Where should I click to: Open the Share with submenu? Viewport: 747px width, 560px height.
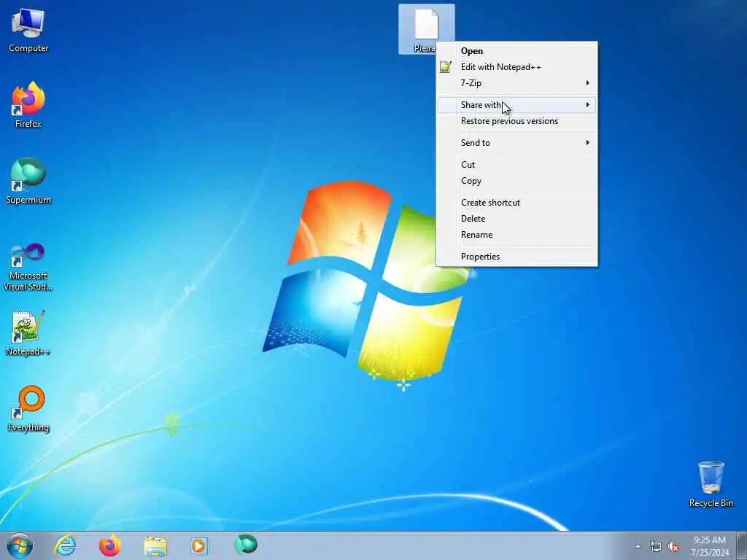(x=517, y=105)
